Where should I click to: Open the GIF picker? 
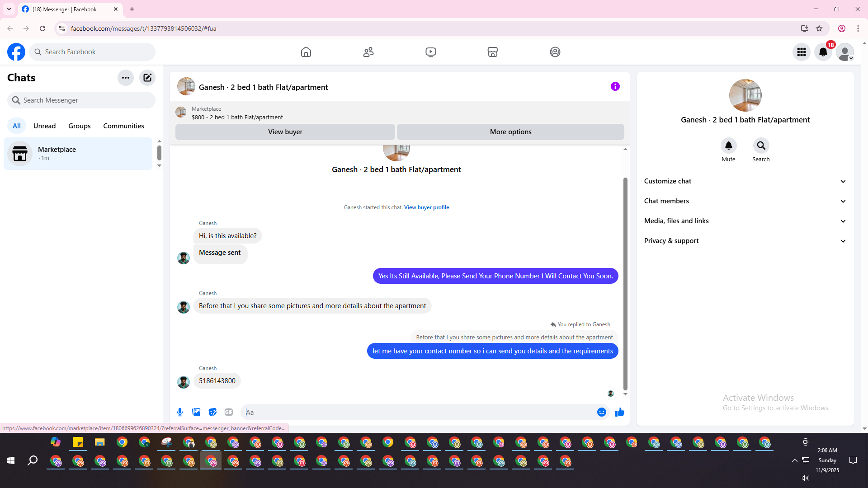(229, 412)
